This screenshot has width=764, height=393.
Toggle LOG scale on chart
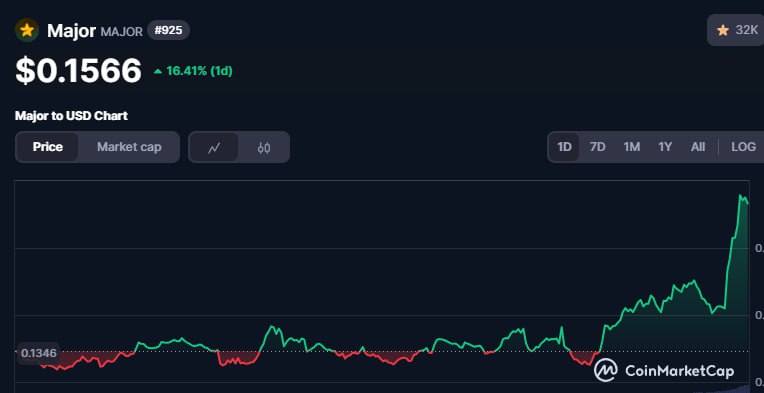pos(744,147)
